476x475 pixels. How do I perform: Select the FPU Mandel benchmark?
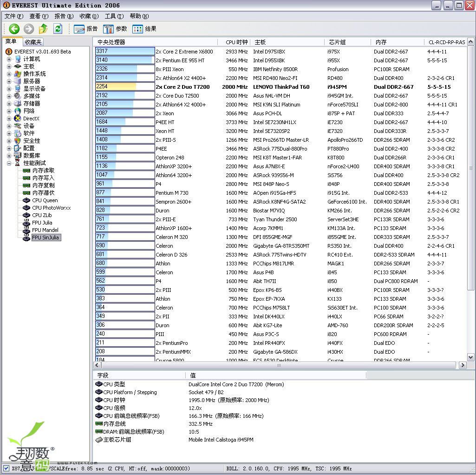click(x=45, y=230)
